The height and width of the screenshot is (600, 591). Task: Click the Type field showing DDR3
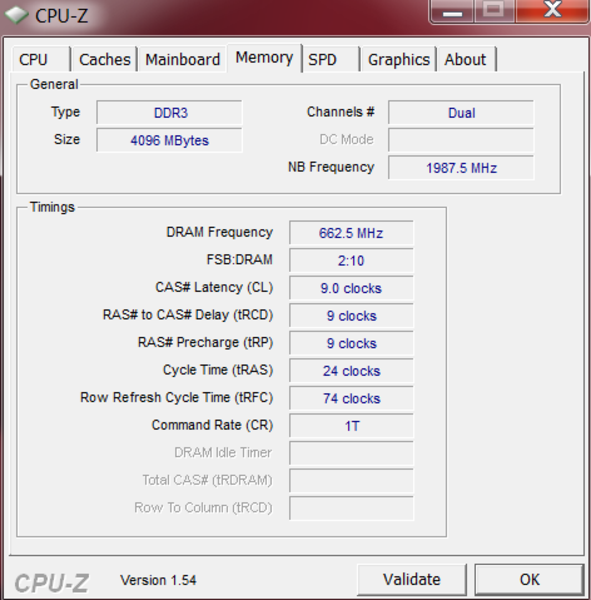[x=169, y=112]
